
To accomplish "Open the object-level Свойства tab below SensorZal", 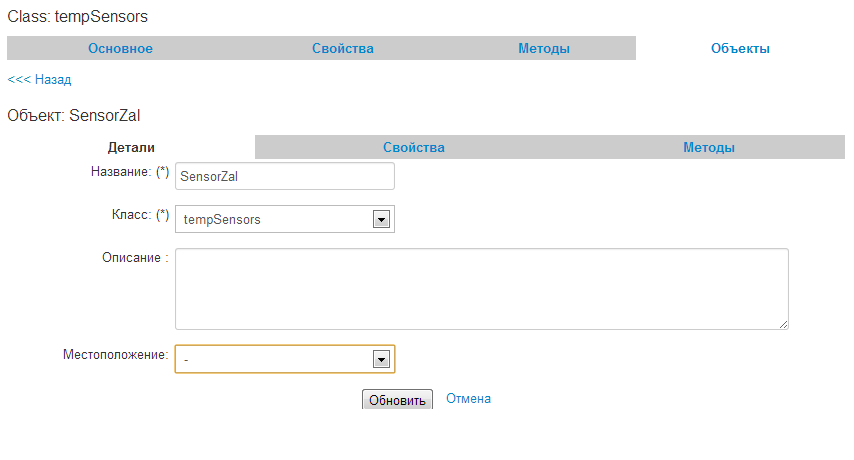I will point(413,147).
